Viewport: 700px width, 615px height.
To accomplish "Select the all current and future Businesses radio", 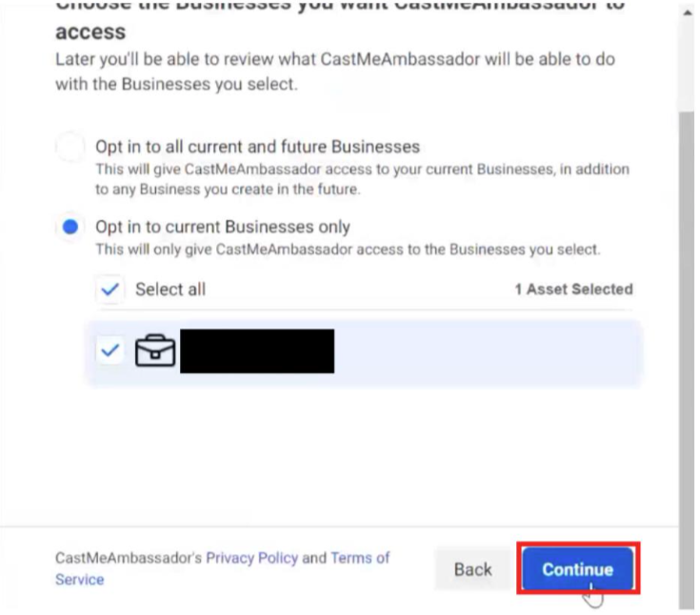I will [x=70, y=148].
